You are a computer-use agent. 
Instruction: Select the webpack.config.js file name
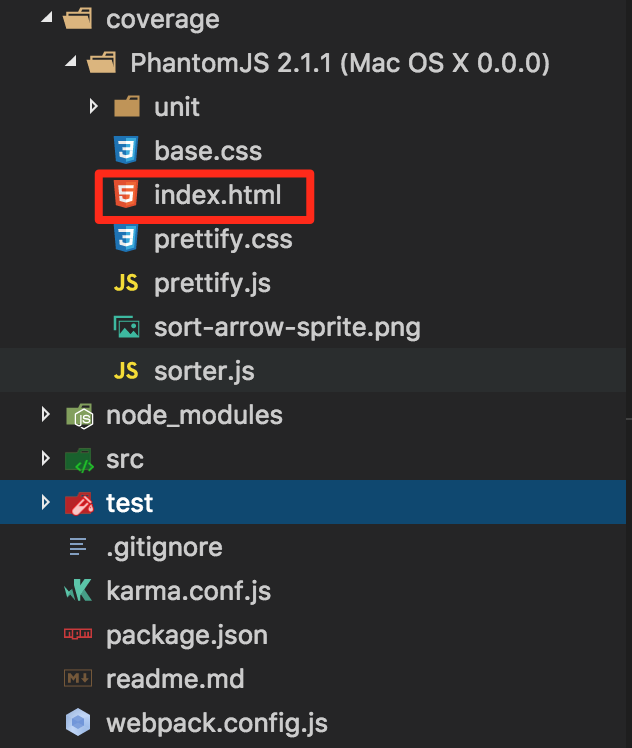[x=217, y=723]
